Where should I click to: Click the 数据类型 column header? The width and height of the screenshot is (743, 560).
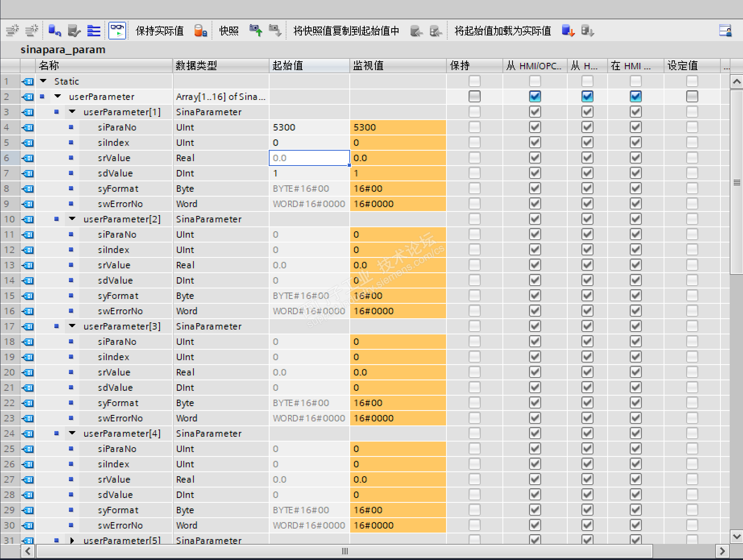click(221, 66)
